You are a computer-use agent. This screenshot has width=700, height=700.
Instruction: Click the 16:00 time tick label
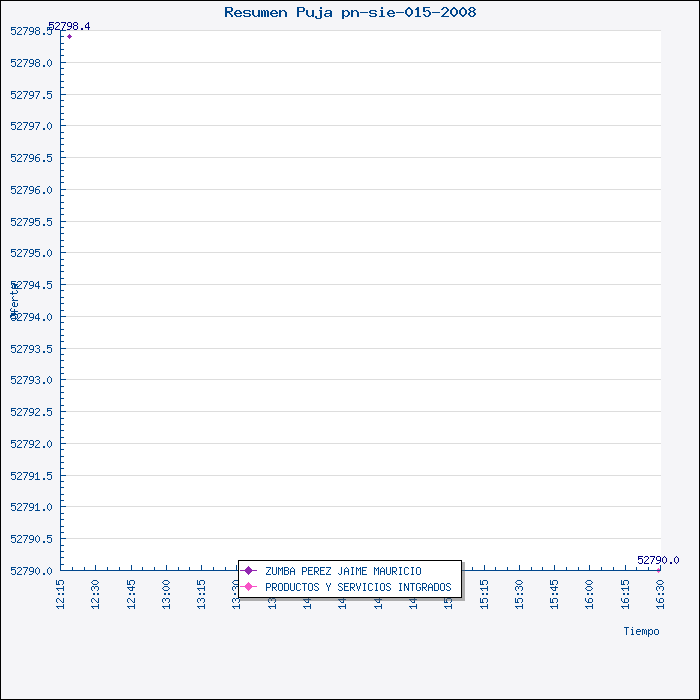(590, 590)
